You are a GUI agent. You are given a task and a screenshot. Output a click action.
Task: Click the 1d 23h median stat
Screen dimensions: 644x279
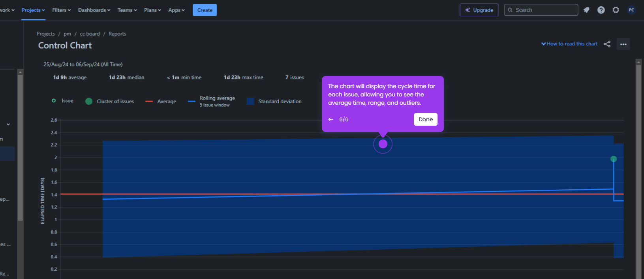(x=127, y=77)
